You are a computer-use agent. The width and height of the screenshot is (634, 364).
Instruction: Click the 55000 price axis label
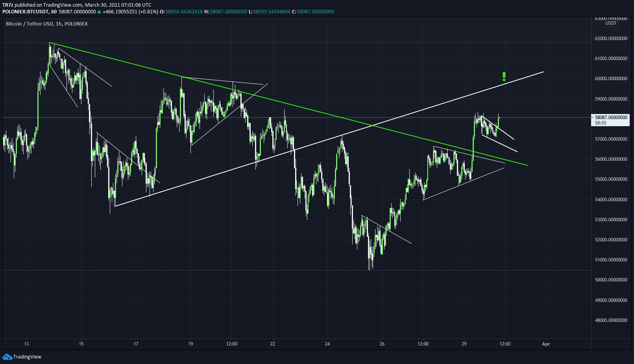click(x=611, y=179)
